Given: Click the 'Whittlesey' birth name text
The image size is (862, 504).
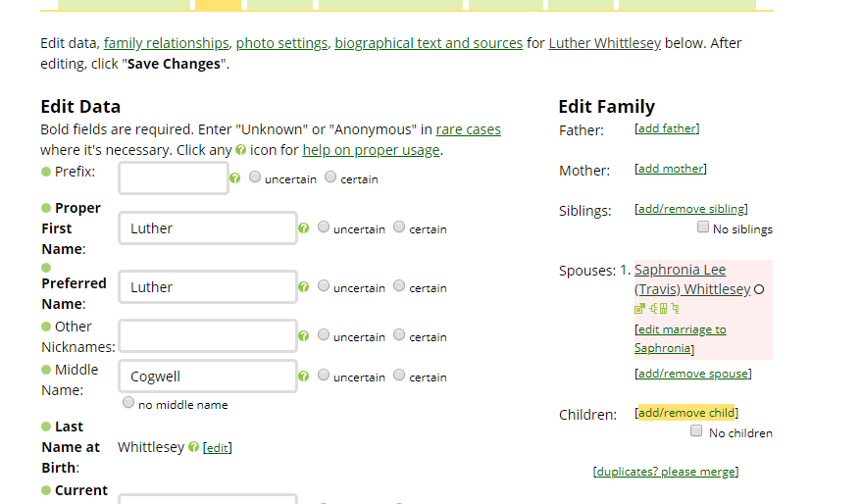Looking at the screenshot, I should [x=151, y=447].
